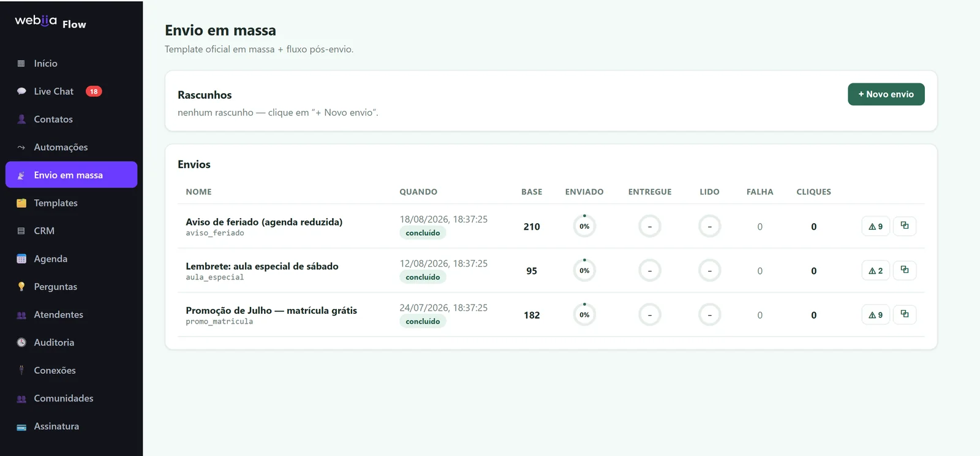Image resolution: width=980 pixels, height=456 pixels.
Task: Click the CLIQUES column header
Action: point(813,192)
